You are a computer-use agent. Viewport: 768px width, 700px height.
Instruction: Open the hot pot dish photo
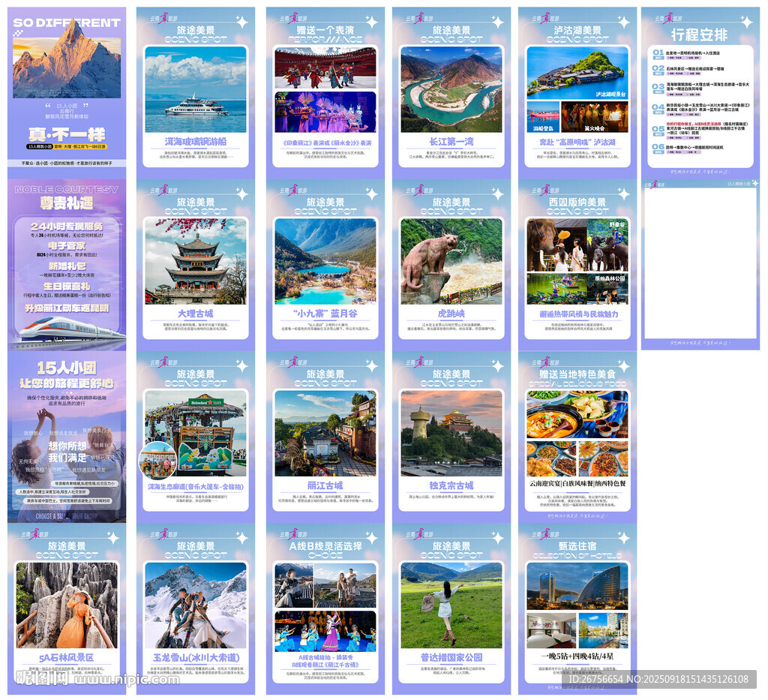[577, 414]
